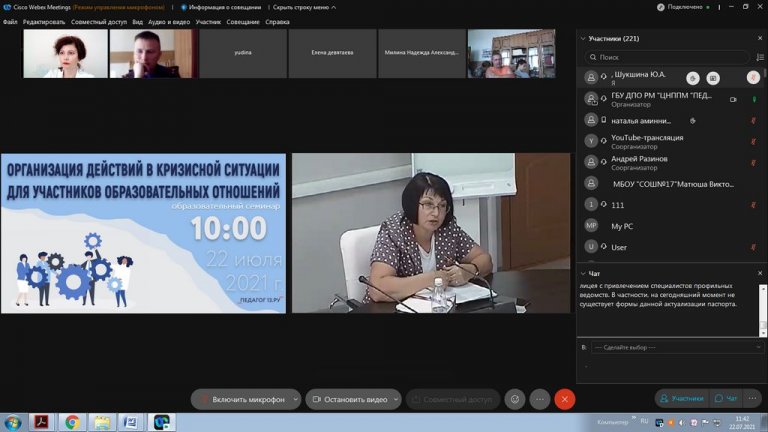Select participant Андрей Разинов
The height and width of the screenshot is (432, 768).
pos(669,162)
